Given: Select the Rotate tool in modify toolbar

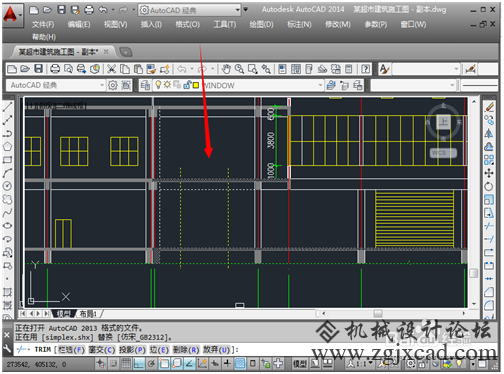Looking at the screenshot, I should [x=489, y=186].
